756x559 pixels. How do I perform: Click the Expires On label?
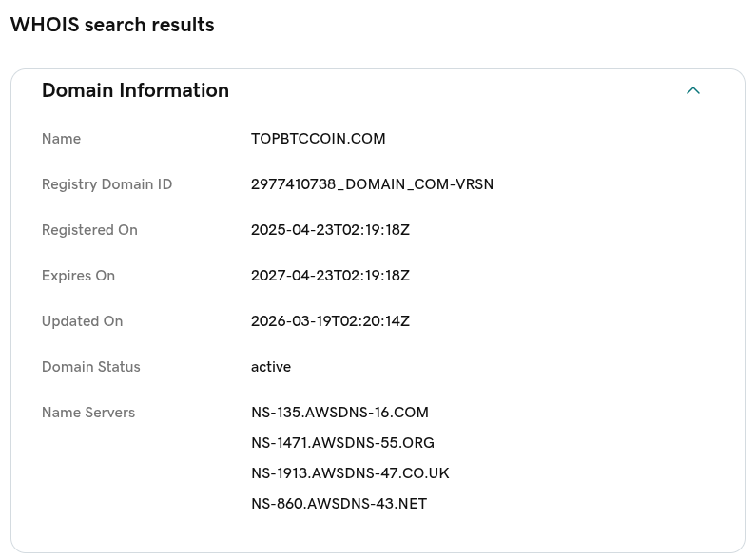click(x=78, y=276)
